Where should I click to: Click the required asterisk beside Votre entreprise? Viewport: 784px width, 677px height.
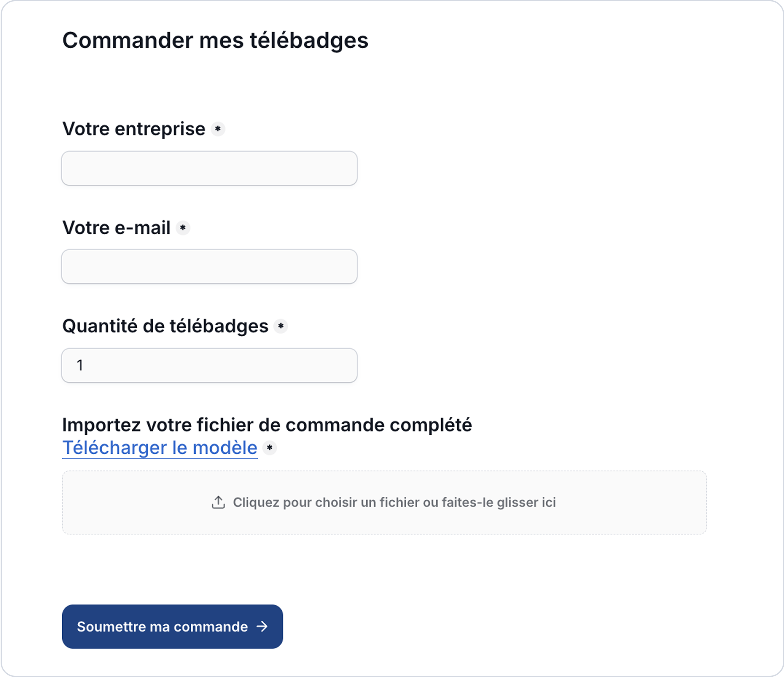[x=218, y=129]
